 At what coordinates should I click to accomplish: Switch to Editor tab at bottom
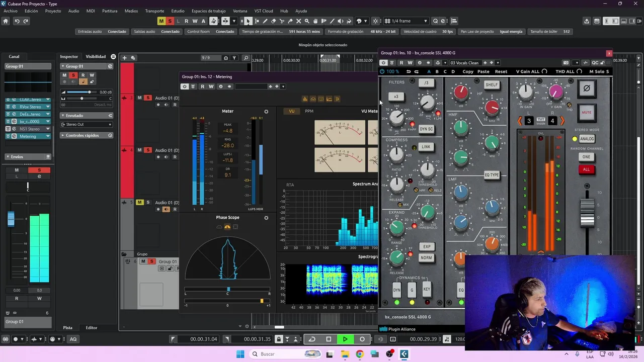(x=91, y=328)
